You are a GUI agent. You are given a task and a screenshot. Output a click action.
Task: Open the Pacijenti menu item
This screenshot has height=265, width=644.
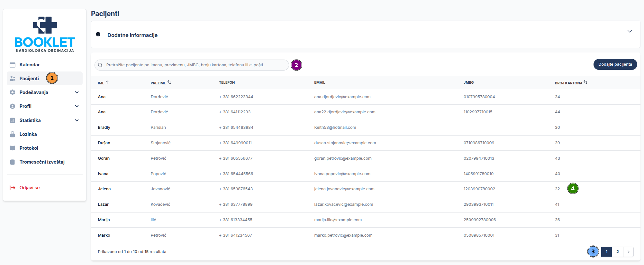[29, 79]
